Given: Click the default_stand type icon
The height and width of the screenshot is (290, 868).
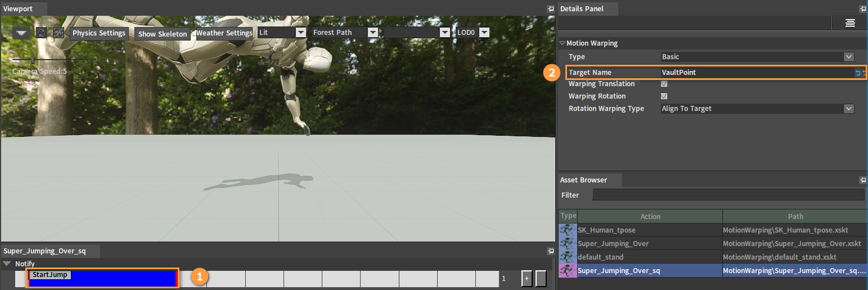Looking at the screenshot, I should 568,257.
